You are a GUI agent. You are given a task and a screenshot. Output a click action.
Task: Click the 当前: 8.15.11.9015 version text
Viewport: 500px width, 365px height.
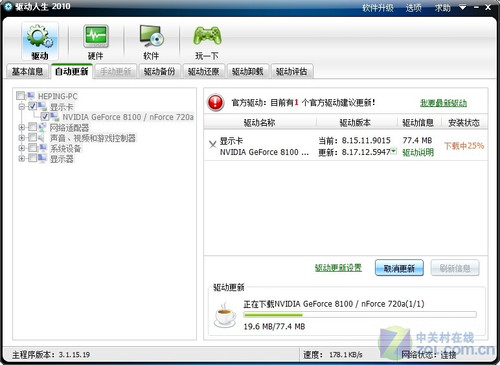(354, 140)
